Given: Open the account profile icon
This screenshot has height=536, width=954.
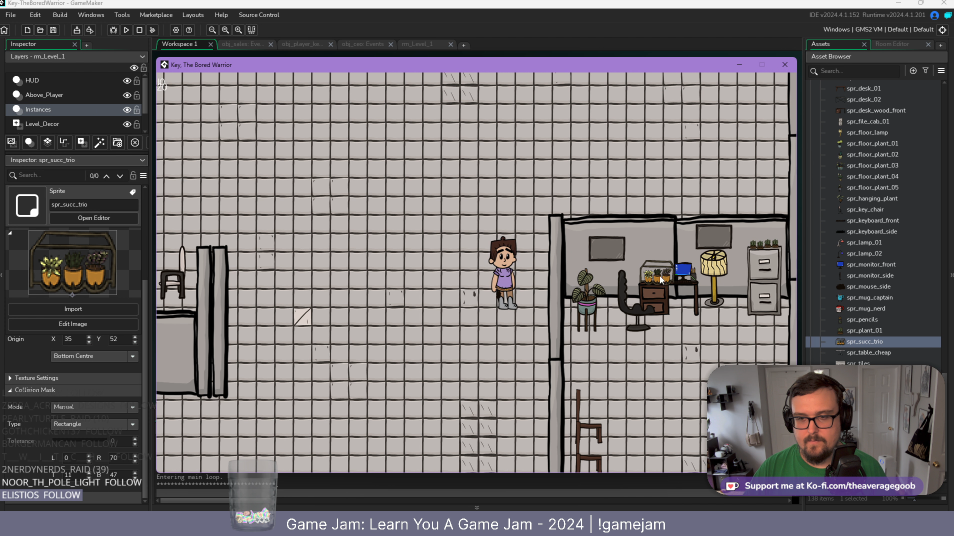Looking at the screenshot, I should pyautogui.click(x=935, y=15).
